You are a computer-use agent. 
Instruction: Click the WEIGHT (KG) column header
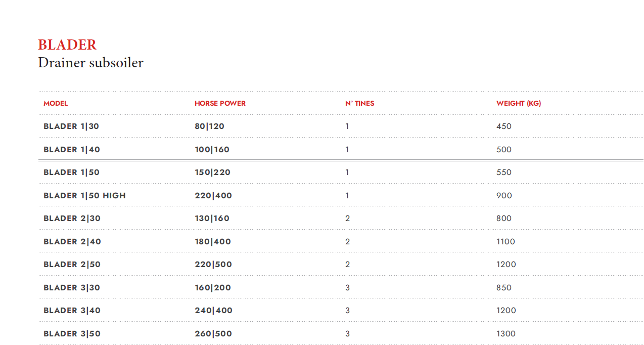tap(518, 103)
